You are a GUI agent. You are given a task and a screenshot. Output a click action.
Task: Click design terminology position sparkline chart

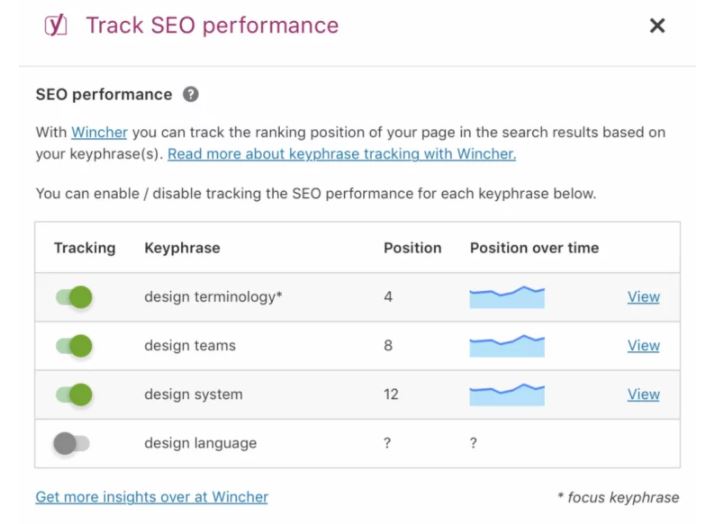pyautogui.click(x=507, y=297)
